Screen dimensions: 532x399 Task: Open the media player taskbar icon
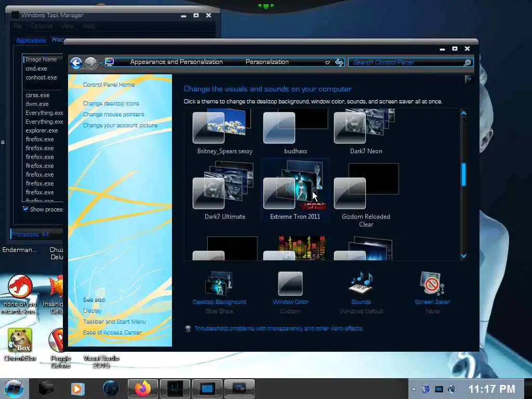pos(78,389)
